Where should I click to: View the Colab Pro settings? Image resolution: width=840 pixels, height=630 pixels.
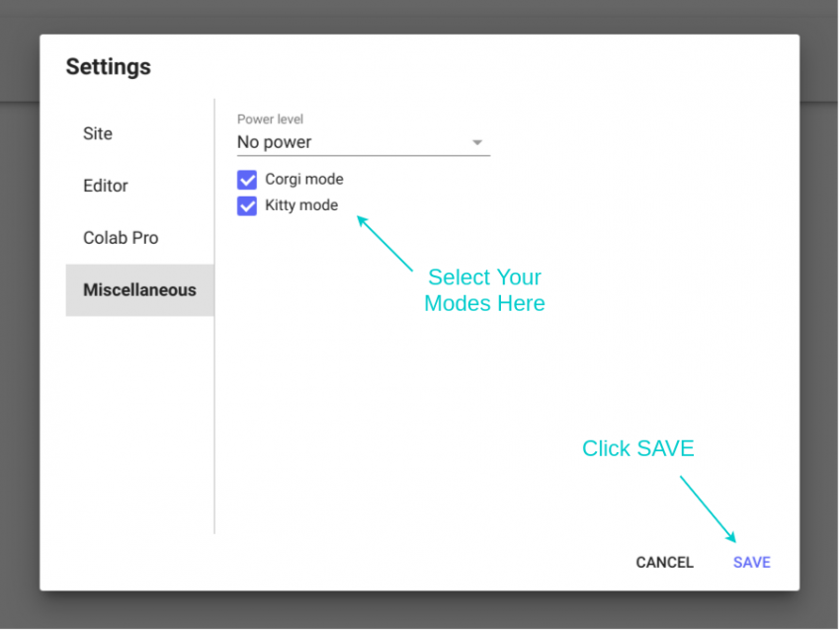click(x=121, y=237)
